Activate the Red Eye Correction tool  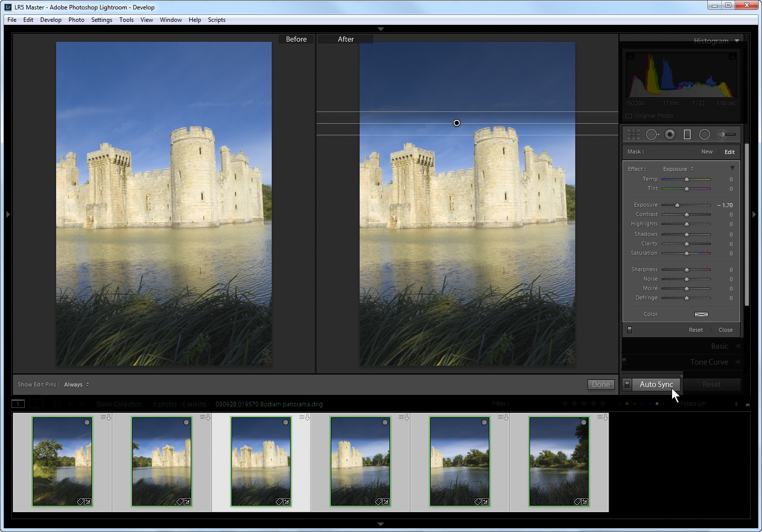[x=670, y=135]
